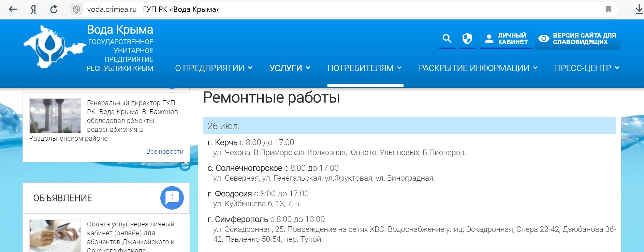Expand chevron next to О предприятии
644x252 pixels.
(x=250, y=68)
